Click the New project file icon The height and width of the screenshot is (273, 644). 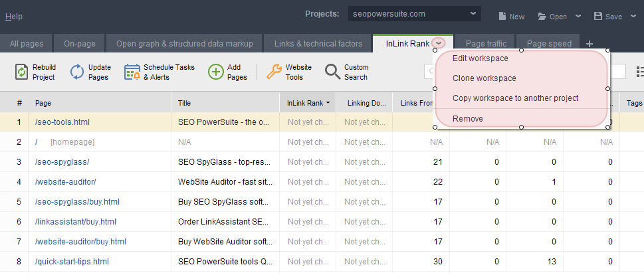(502, 17)
